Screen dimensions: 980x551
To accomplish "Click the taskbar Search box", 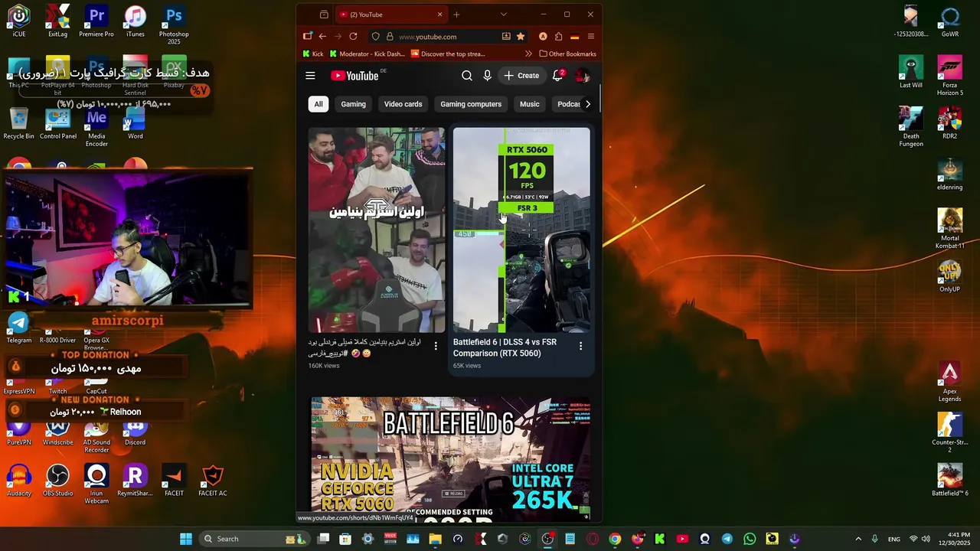I will [x=255, y=539].
